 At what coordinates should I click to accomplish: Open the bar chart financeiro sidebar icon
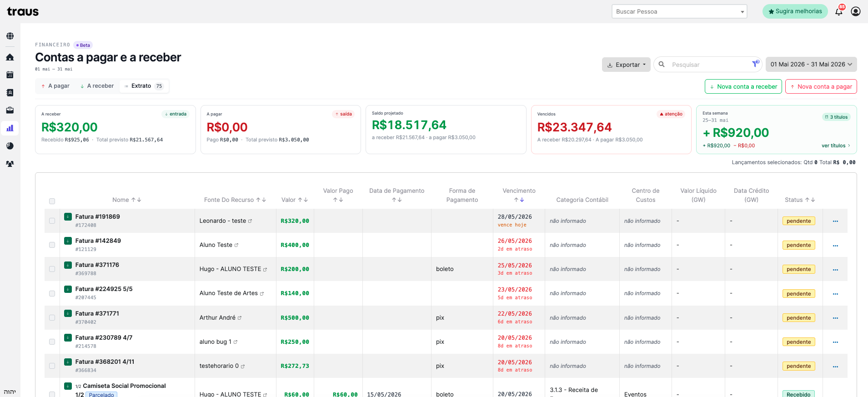click(x=10, y=128)
